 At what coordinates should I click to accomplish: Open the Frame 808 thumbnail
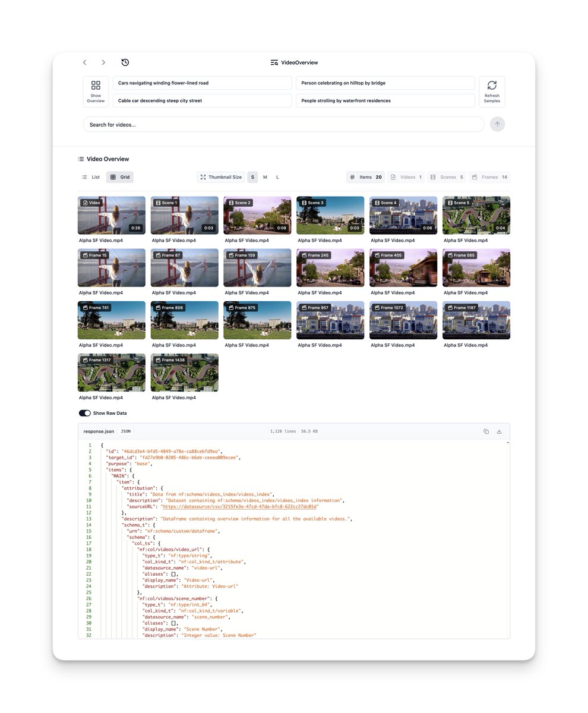pyautogui.click(x=185, y=320)
